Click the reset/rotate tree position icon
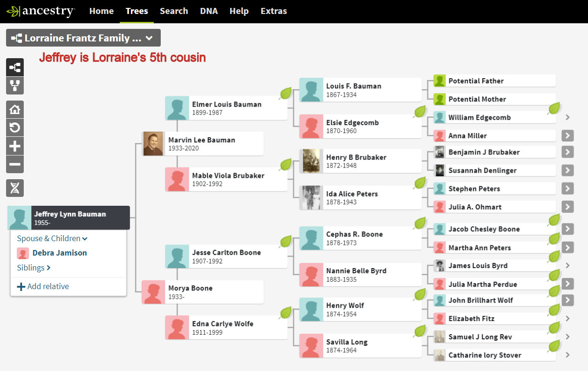This screenshot has width=588, height=371. point(15,128)
